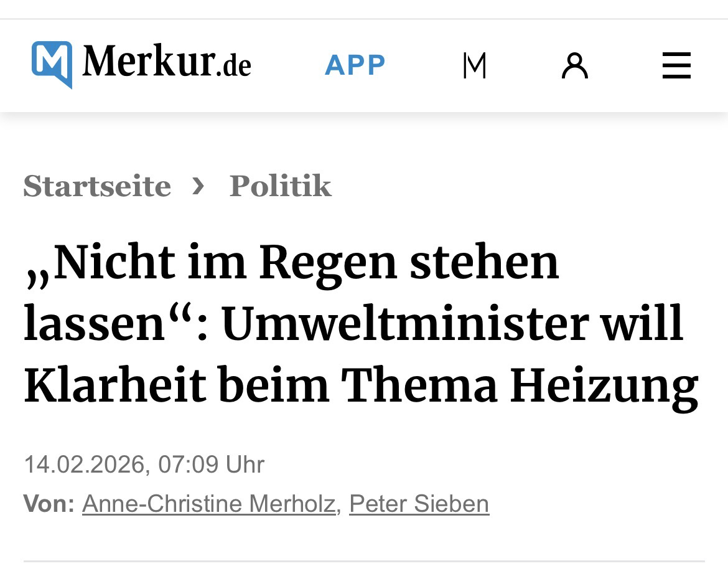The height and width of the screenshot is (571, 728).
Task: Open the Politik breadcrumb section
Action: [x=280, y=186]
